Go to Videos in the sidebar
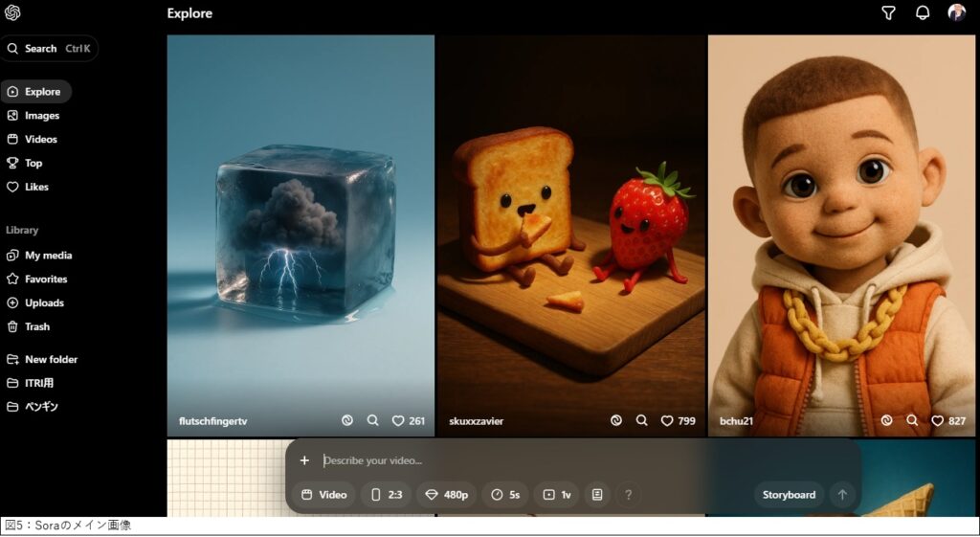The height and width of the screenshot is (537, 980). click(x=40, y=139)
